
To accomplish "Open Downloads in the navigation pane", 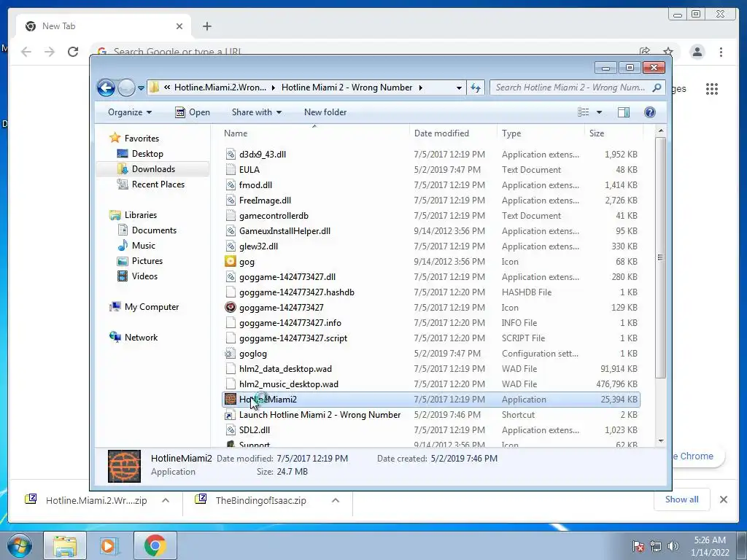I will pyautogui.click(x=153, y=169).
